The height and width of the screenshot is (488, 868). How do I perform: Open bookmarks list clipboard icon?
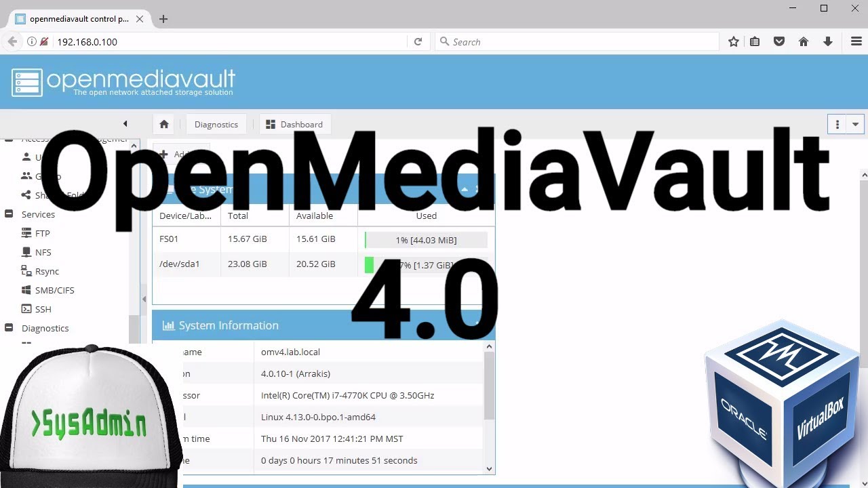(x=755, y=41)
